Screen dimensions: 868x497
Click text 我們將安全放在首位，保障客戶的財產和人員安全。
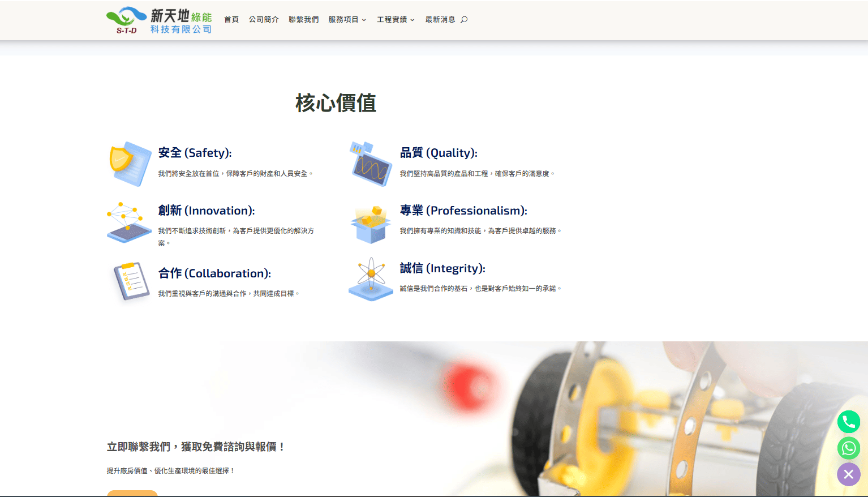point(236,174)
